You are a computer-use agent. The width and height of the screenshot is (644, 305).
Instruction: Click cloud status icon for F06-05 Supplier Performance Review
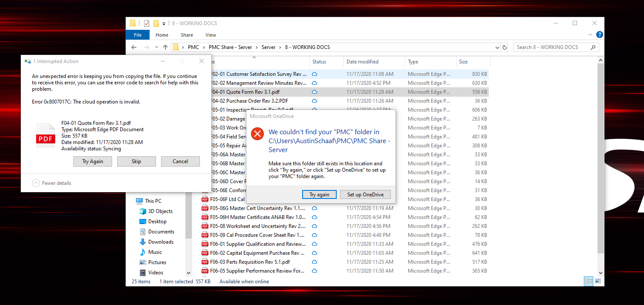[315, 271]
